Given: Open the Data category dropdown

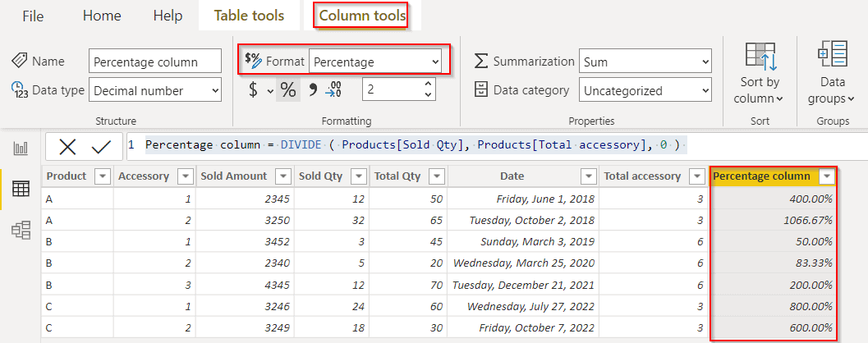Looking at the screenshot, I should pyautogui.click(x=645, y=90).
